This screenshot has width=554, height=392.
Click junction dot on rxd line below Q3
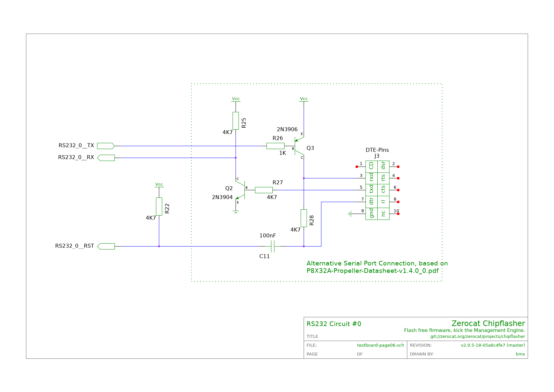pyautogui.click(x=304, y=178)
